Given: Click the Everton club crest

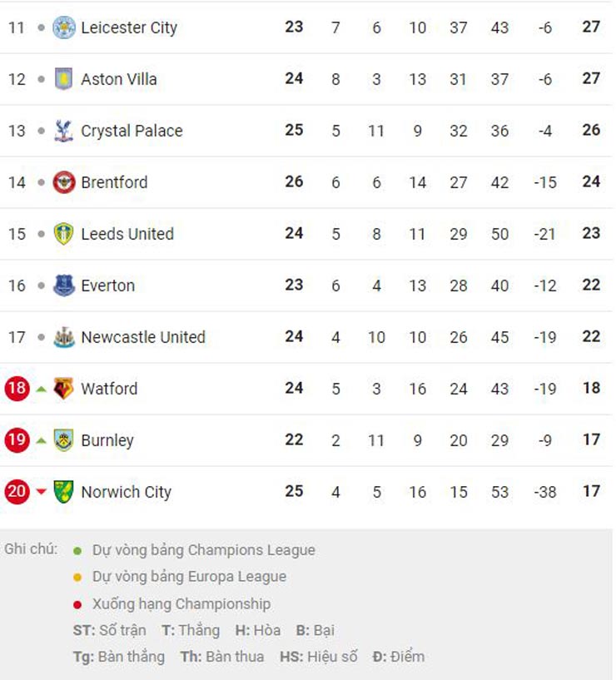Looking at the screenshot, I should point(64,285).
